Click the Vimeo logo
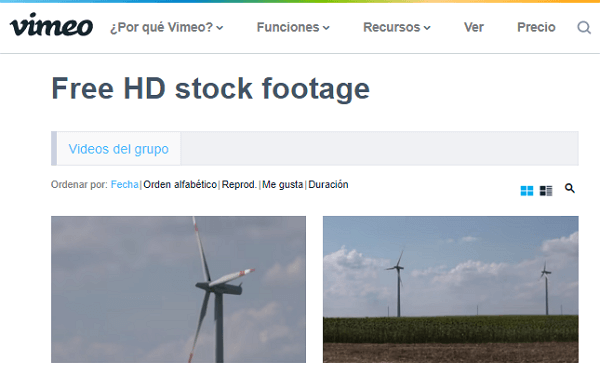This screenshot has width=600, height=375. coord(51,25)
